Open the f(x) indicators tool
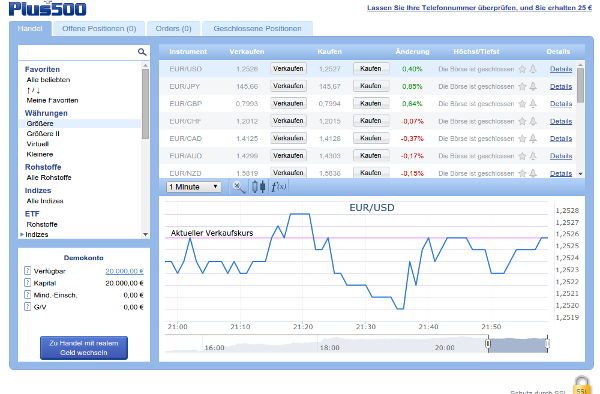The width and height of the screenshot is (600, 394). pyautogui.click(x=279, y=187)
